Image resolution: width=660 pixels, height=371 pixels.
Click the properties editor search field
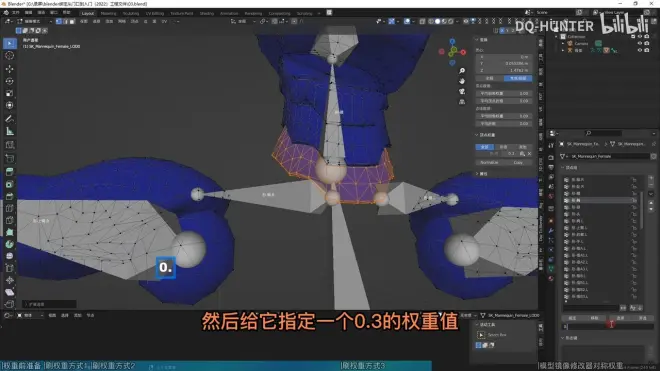pos(603,133)
